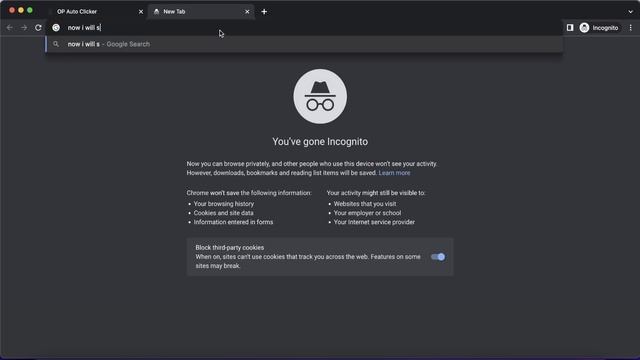This screenshot has width=640, height=360.
Task: Click the forward navigation arrow
Action: (x=24, y=28)
